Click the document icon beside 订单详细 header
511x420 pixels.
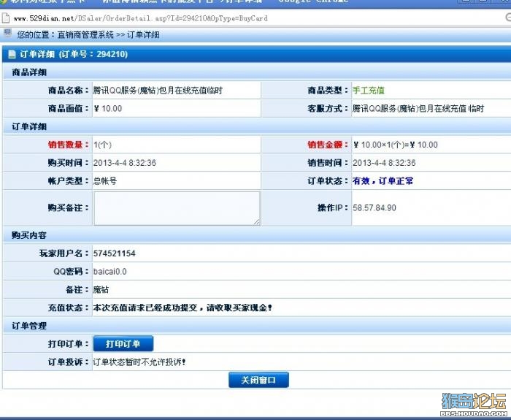(x=12, y=55)
